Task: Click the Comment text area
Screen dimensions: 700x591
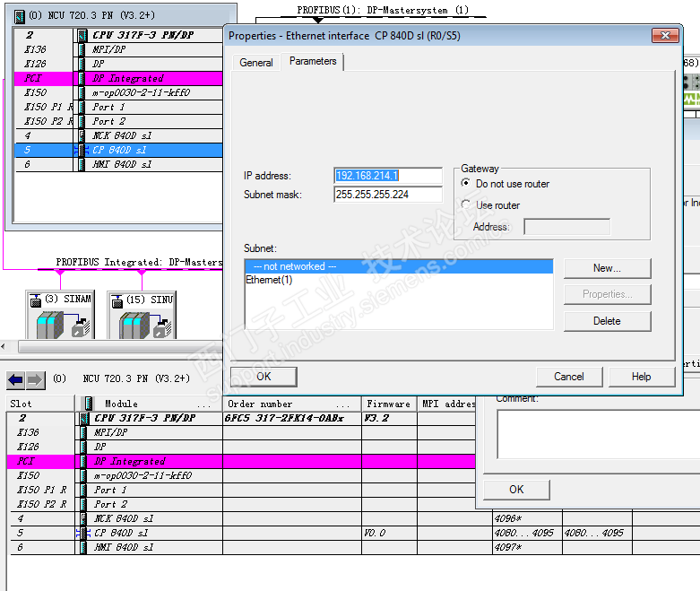Action: point(598,434)
